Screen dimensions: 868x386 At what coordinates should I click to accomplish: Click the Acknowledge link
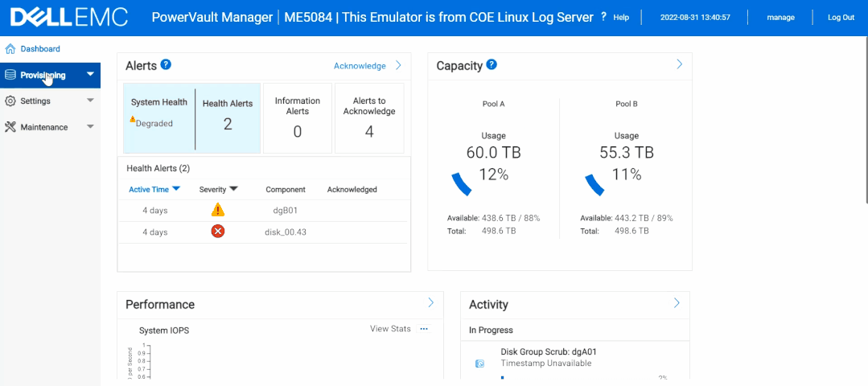click(x=360, y=66)
